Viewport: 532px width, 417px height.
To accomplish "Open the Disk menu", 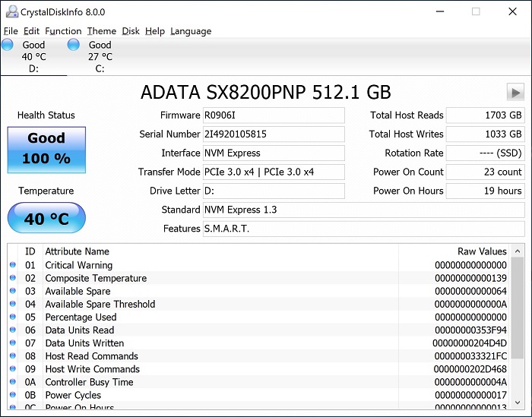I will pyautogui.click(x=131, y=31).
